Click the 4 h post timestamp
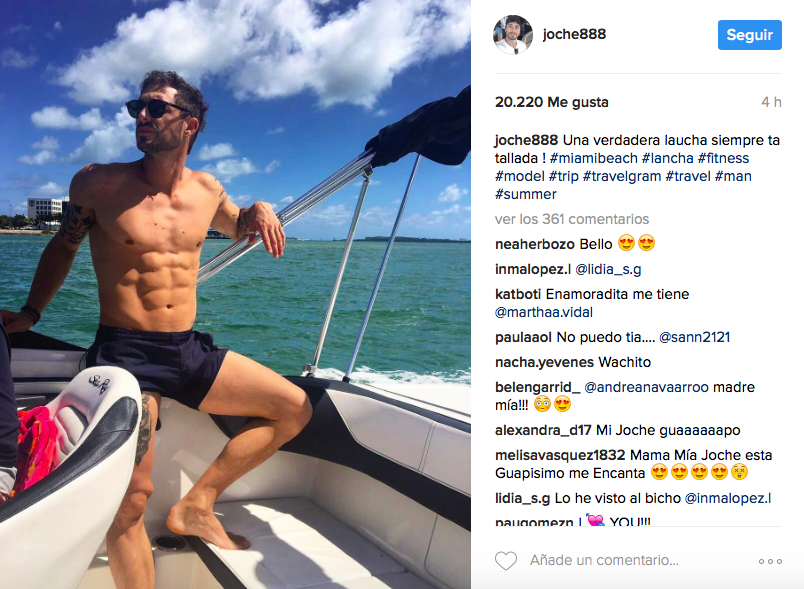 point(771,102)
